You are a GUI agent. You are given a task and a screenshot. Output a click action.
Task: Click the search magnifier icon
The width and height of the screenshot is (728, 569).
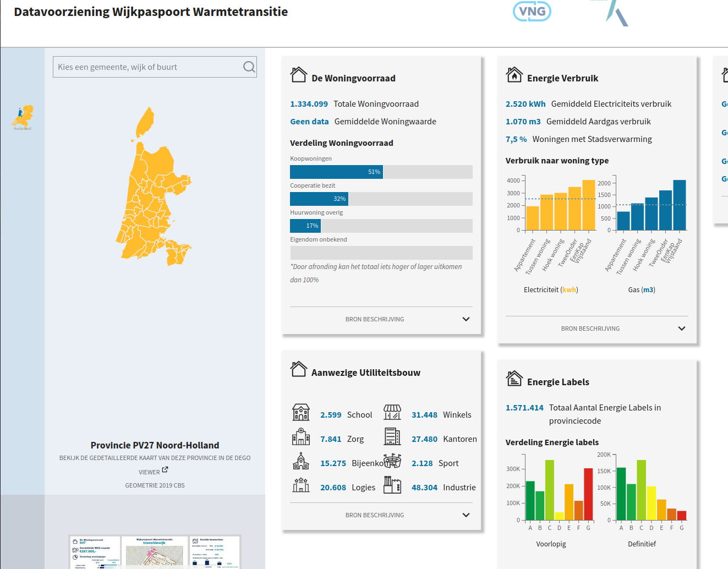249,67
